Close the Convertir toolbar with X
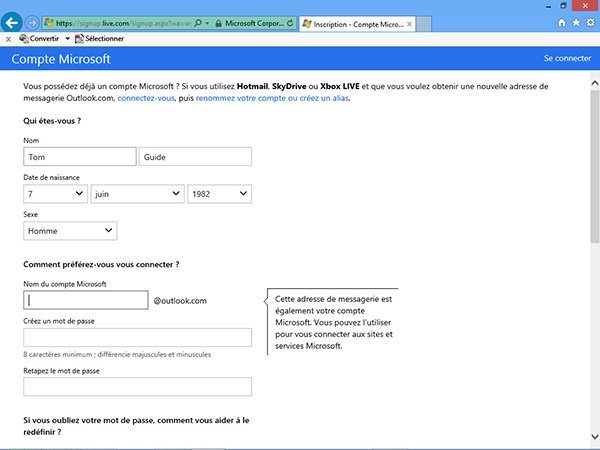The image size is (600, 450). pos(8,39)
